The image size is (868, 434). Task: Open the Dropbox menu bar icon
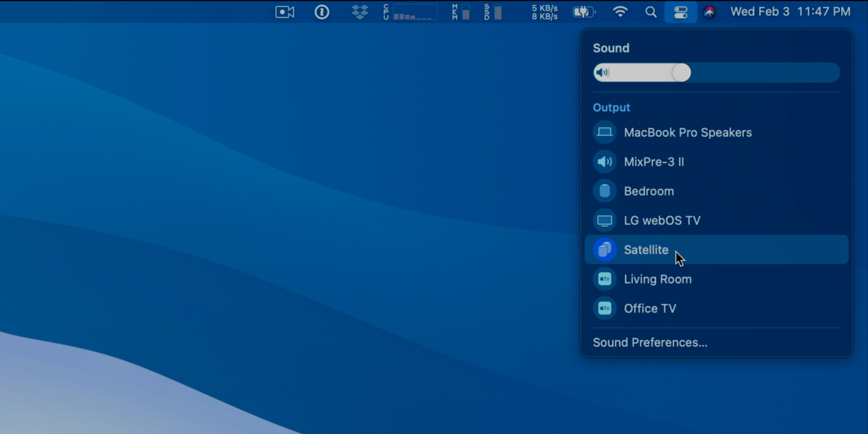[x=359, y=12]
